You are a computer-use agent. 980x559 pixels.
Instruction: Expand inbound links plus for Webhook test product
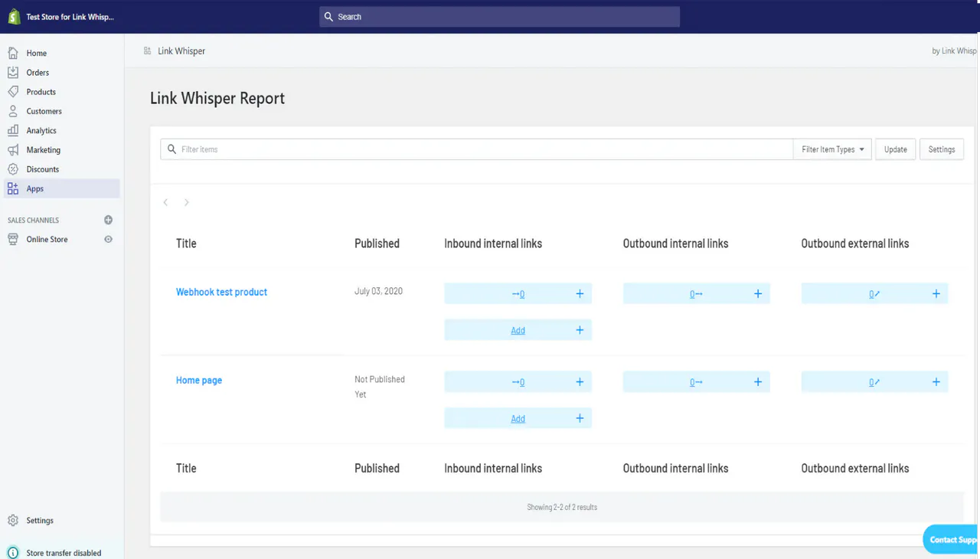(580, 293)
